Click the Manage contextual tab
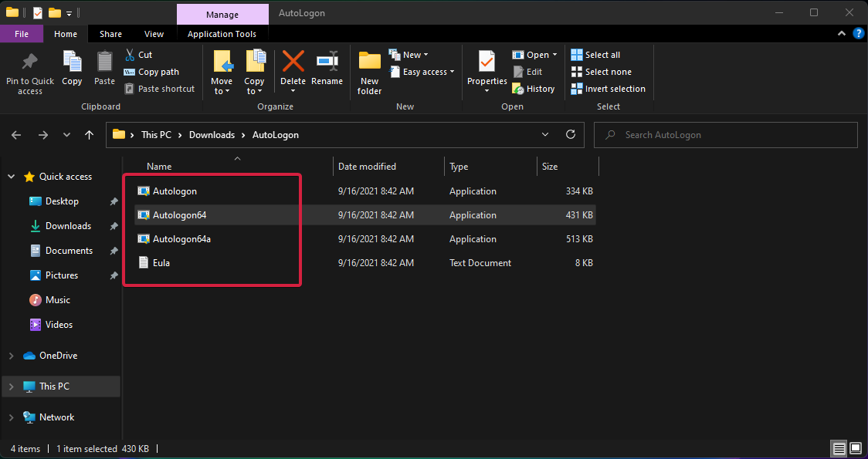The width and height of the screenshot is (868, 459). (x=222, y=15)
